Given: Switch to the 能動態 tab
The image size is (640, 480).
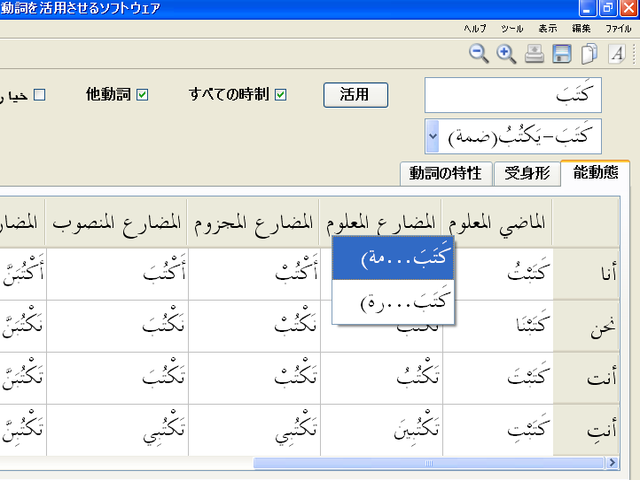Looking at the screenshot, I should click(x=595, y=173).
